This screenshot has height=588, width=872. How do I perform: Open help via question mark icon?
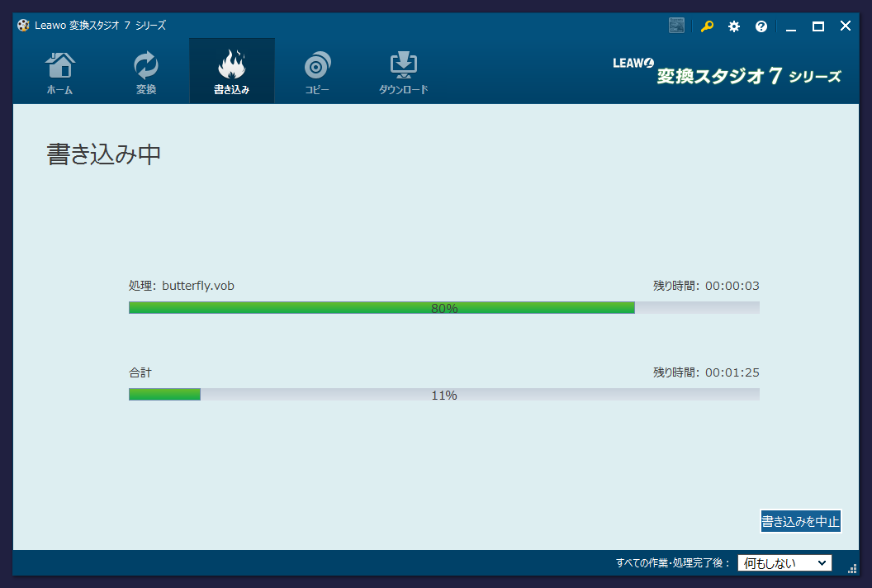[x=761, y=26]
